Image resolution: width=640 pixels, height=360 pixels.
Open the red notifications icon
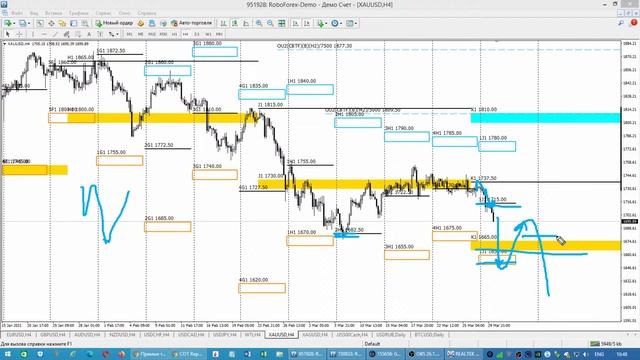click(x=634, y=23)
